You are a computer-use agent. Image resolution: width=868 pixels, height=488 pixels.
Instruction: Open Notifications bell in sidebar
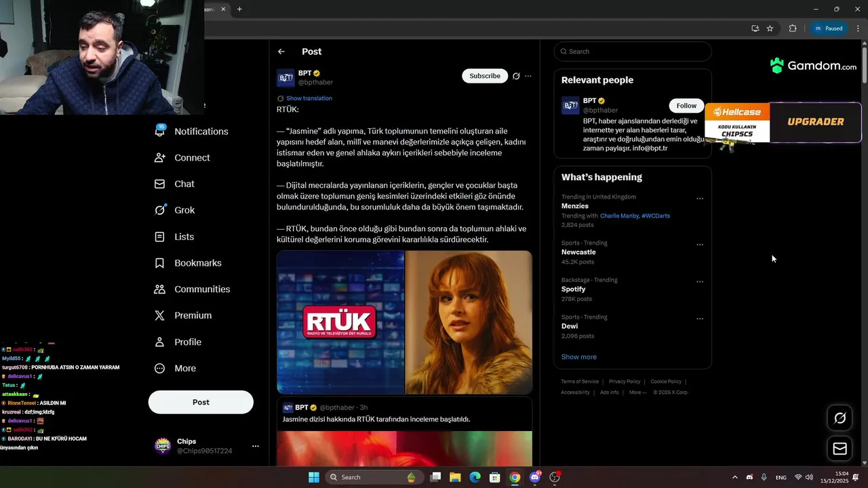(160, 131)
